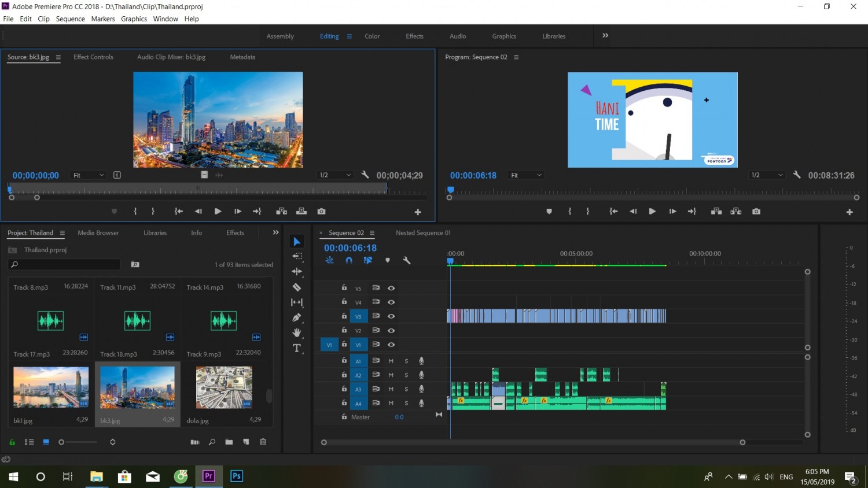
Task: Select the Slip tool
Action: point(297,302)
